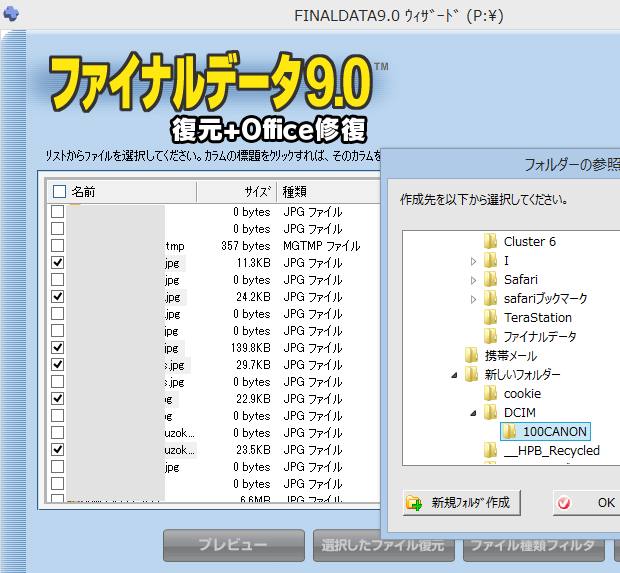The width and height of the screenshot is (620, 573).
Task: Click the 選択したファイル復元 button
Action: (x=382, y=546)
